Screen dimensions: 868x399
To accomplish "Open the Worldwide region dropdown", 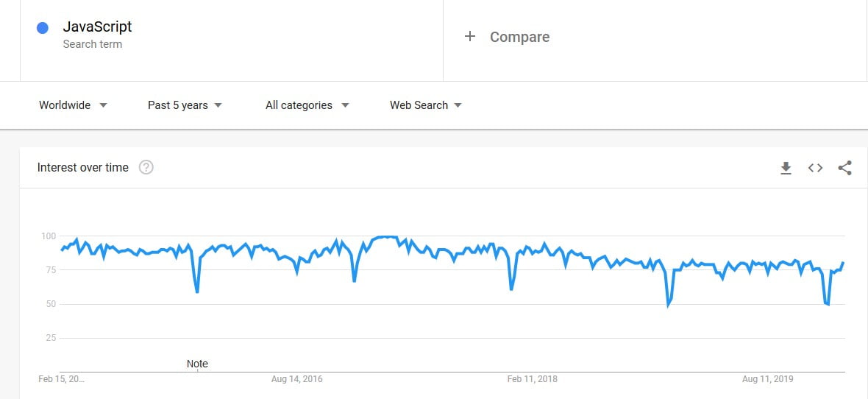I will click(73, 105).
